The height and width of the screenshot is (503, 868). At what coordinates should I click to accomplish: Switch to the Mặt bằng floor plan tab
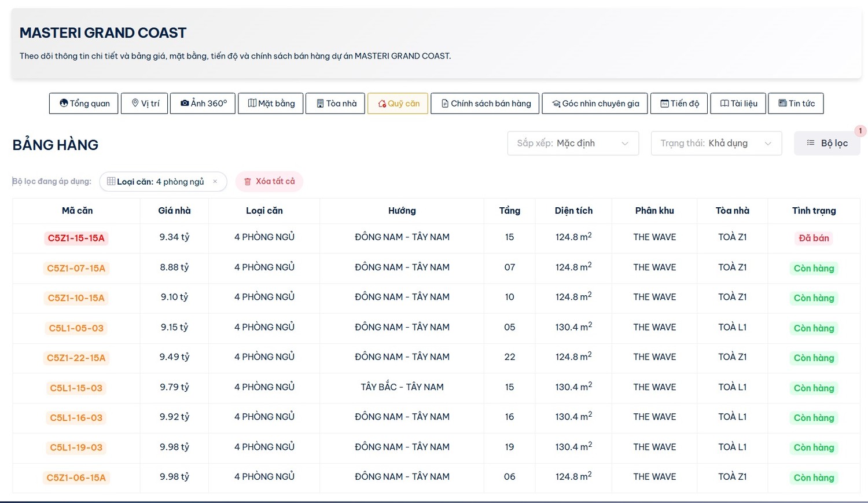point(271,104)
